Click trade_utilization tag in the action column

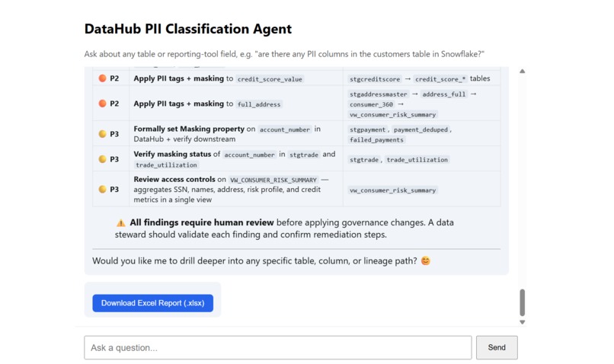click(x=166, y=165)
